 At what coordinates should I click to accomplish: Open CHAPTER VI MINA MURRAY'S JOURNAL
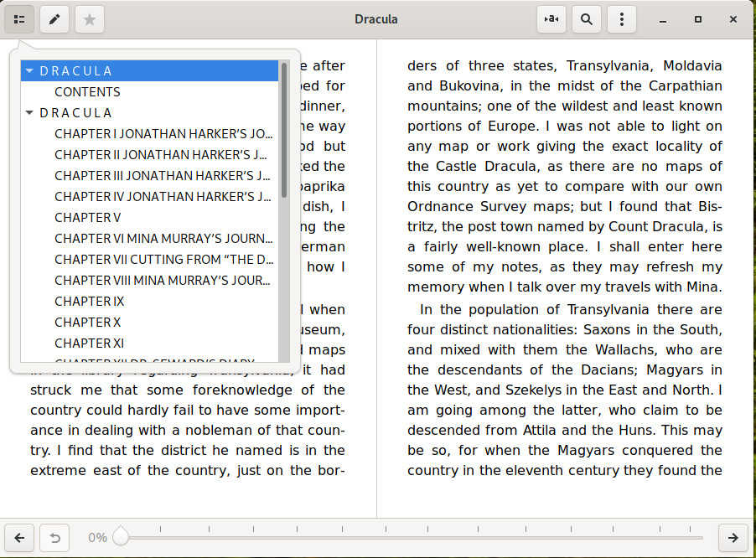click(163, 238)
